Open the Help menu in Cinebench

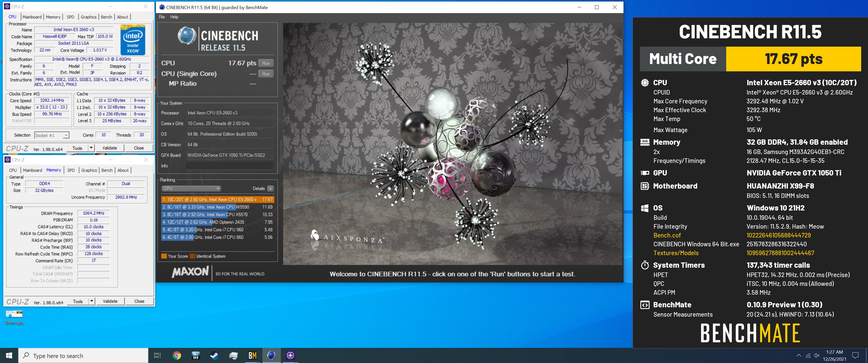click(174, 17)
